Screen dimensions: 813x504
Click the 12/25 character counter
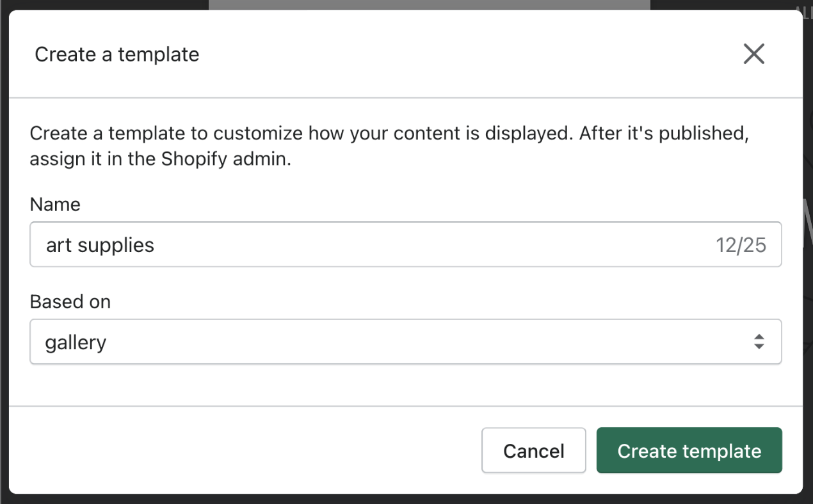[741, 245]
